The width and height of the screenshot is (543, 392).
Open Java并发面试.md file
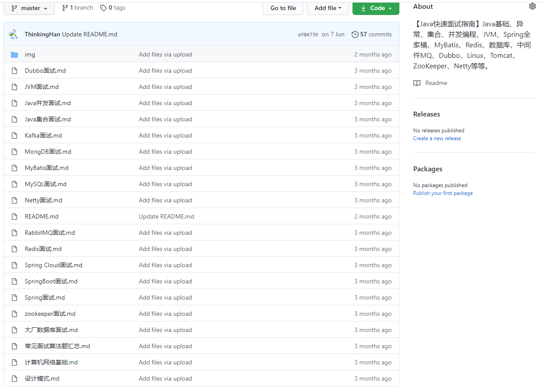(48, 103)
